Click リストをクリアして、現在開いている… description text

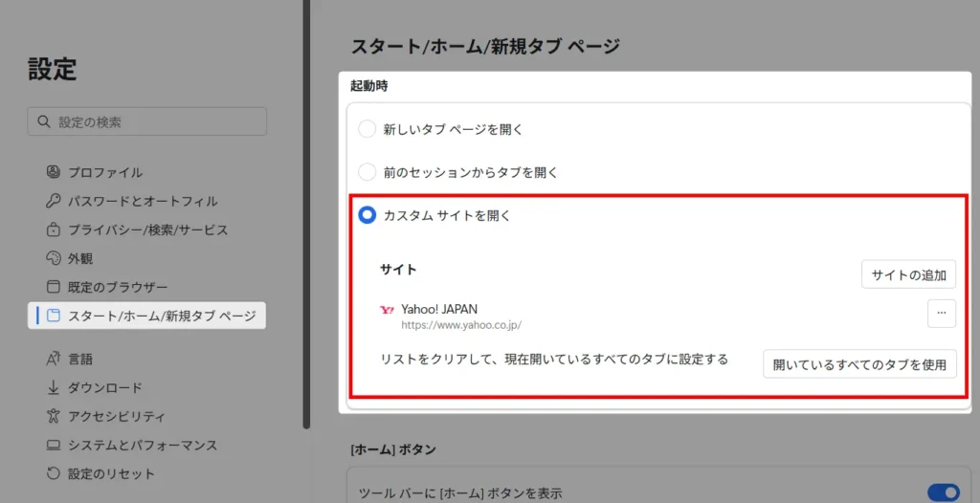coord(555,360)
